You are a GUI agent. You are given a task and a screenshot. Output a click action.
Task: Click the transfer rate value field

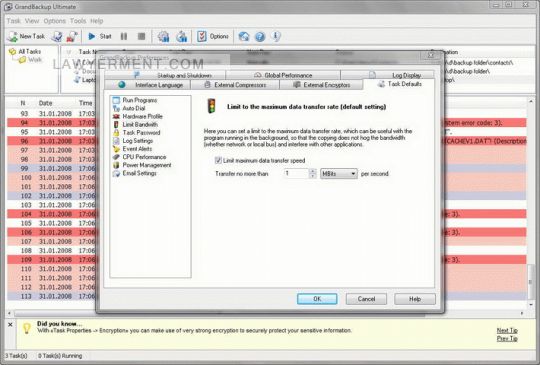point(296,174)
